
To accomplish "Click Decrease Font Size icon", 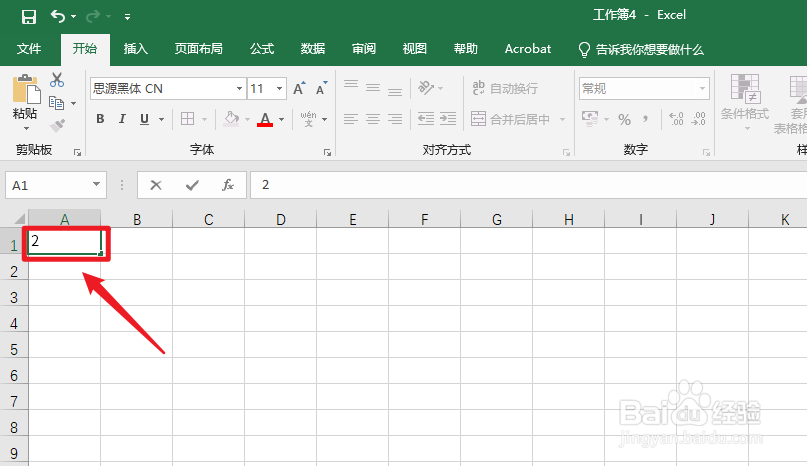I will click(x=322, y=89).
